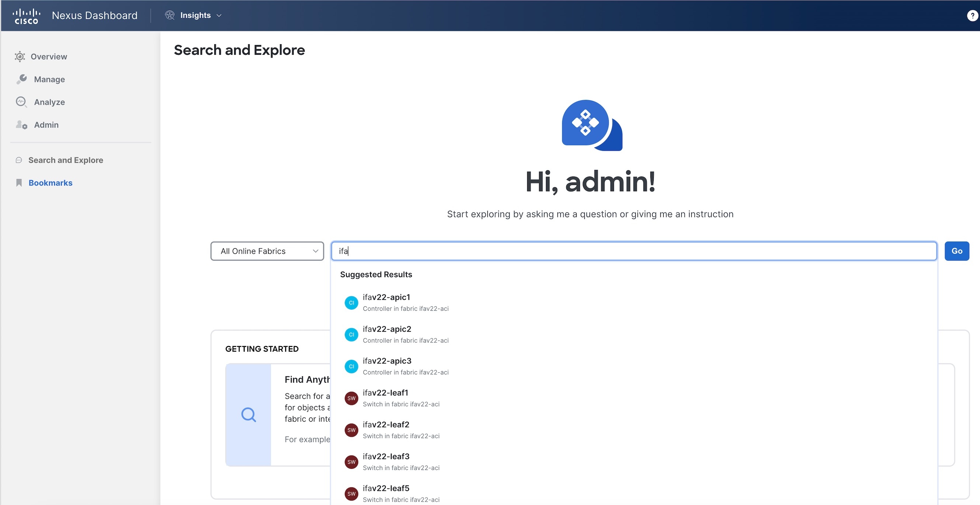The width and height of the screenshot is (980, 505).
Task: Go to Search and Explore in sidebar
Action: [x=59, y=160]
